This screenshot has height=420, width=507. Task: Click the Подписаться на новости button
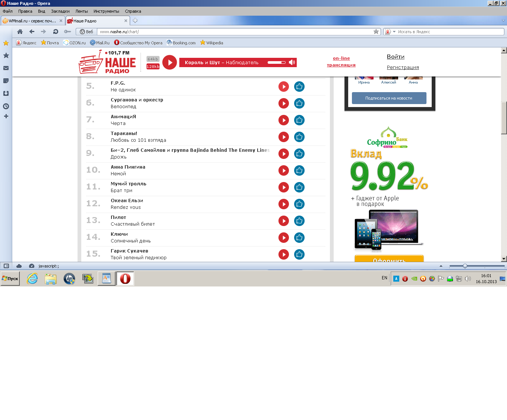click(x=389, y=98)
